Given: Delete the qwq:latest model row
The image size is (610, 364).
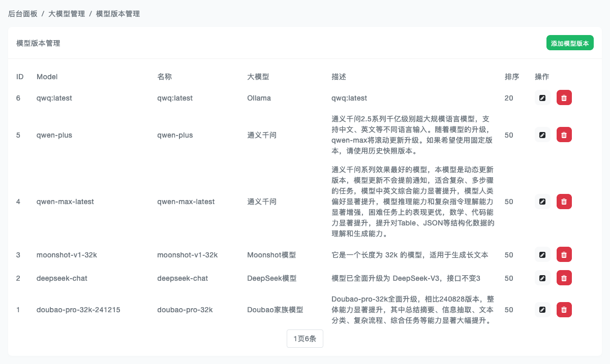Looking at the screenshot, I should point(564,97).
